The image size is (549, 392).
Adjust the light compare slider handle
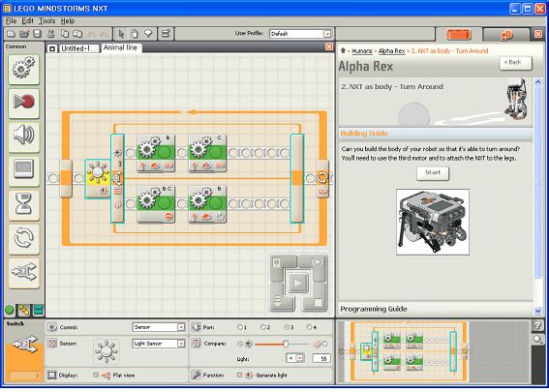pyautogui.click(x=286, y=344)
